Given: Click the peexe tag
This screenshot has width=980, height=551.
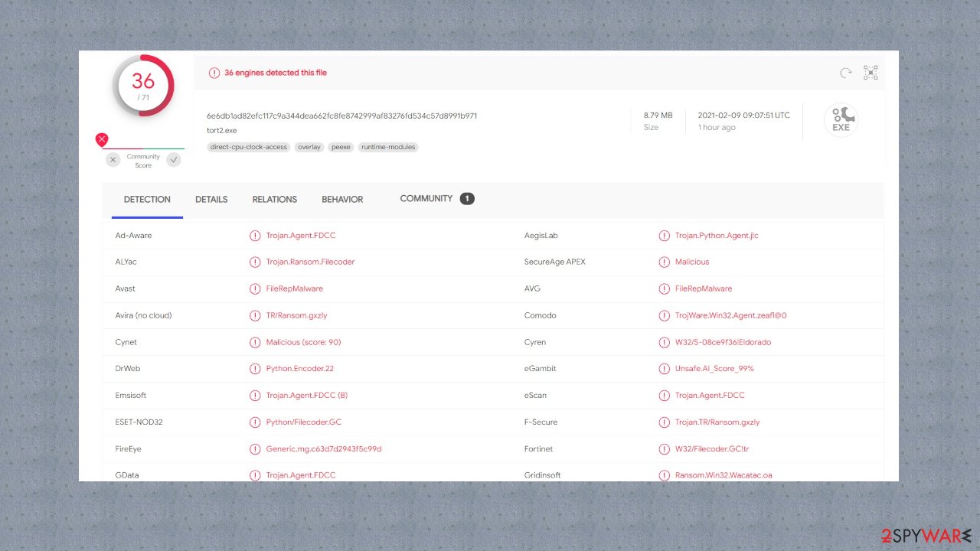Looking at the screenshot, I should (x=341, y=147).
